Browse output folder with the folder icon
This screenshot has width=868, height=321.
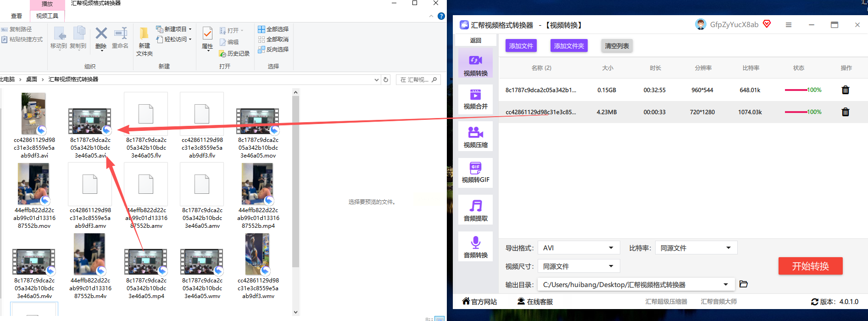pyautogui.click(x=744, y=284)
